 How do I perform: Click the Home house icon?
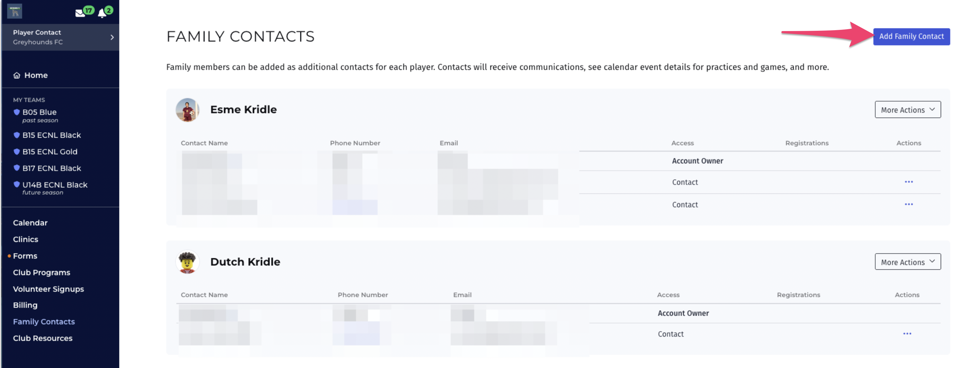[17, 76]
